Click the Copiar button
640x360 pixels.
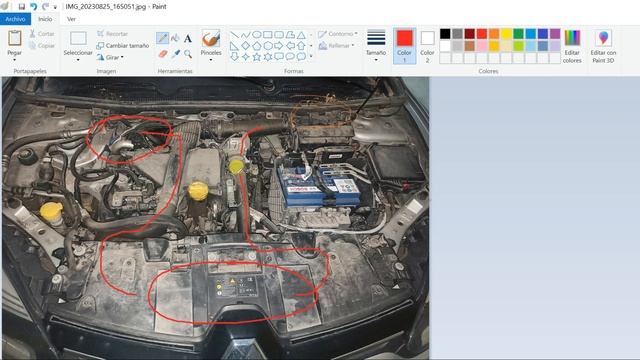coord(42,46)
